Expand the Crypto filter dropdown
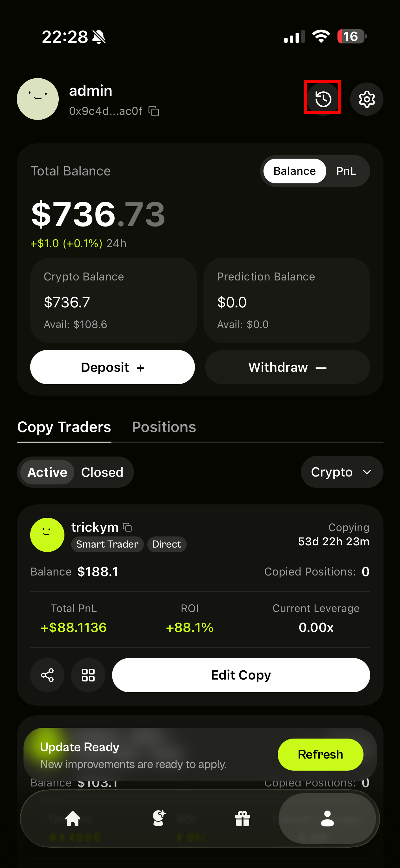This screenshot has width=400, height=868. click(x=342, y=472)
